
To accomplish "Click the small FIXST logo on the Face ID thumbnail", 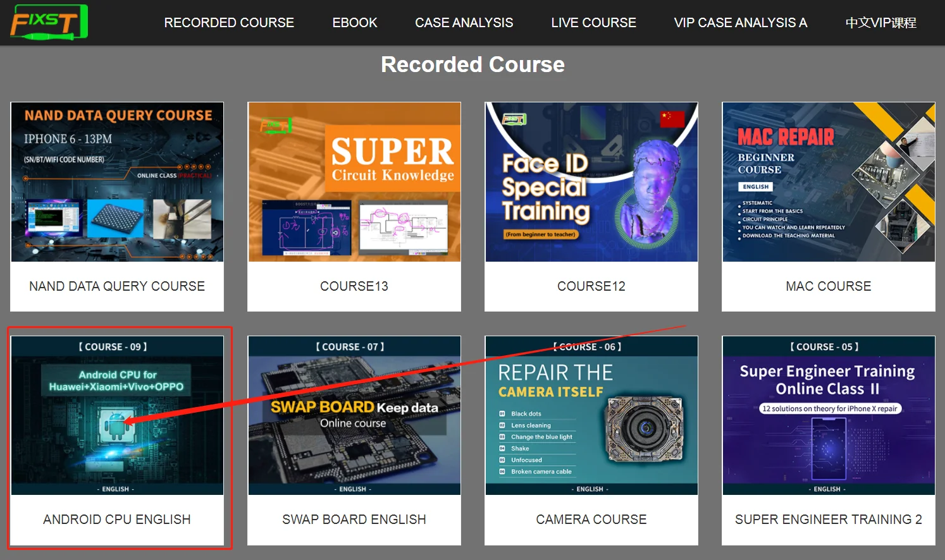I will (514, 119).
